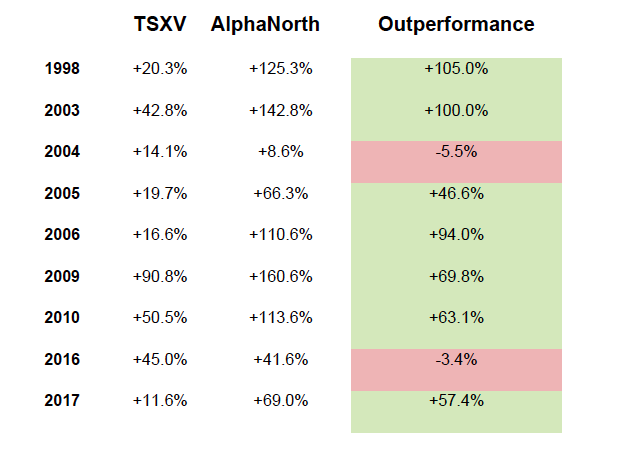Click the +57.4% outperformance value
The height and width of the screenshot is (467, 627).
point(456,401)
